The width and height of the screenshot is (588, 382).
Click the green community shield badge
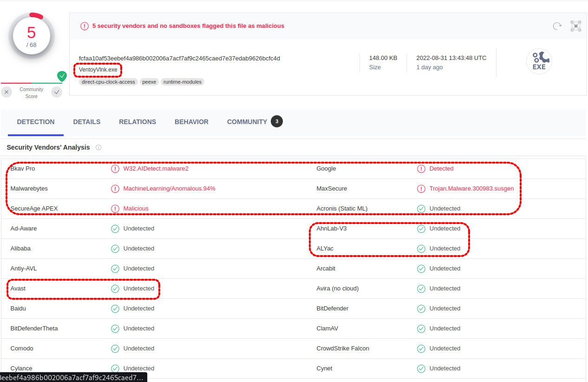[62, 76]
